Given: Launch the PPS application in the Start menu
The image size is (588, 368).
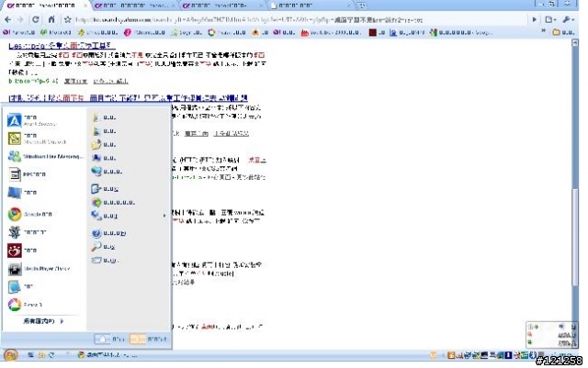Looking at the screenshot, I should click(x=27, y=174).
